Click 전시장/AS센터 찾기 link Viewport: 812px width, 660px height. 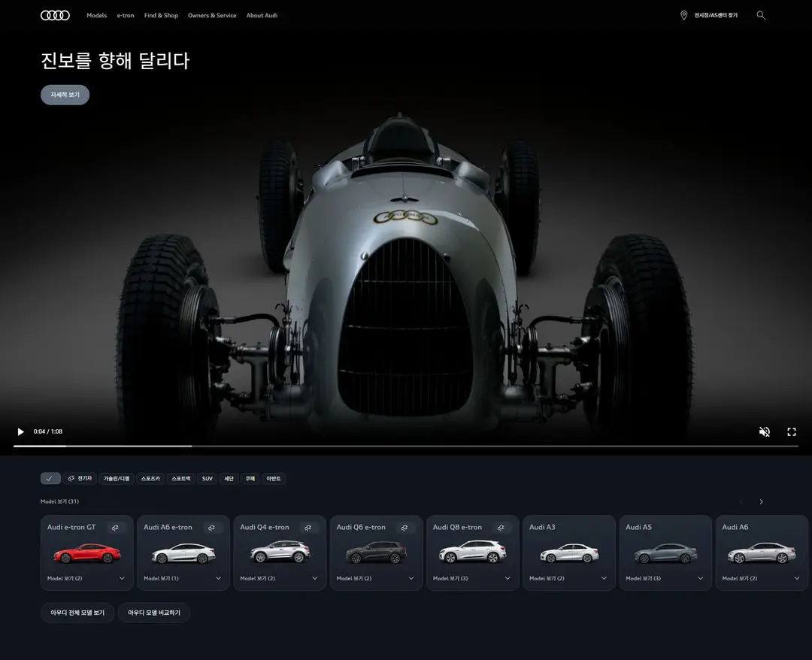coord(716,16)
